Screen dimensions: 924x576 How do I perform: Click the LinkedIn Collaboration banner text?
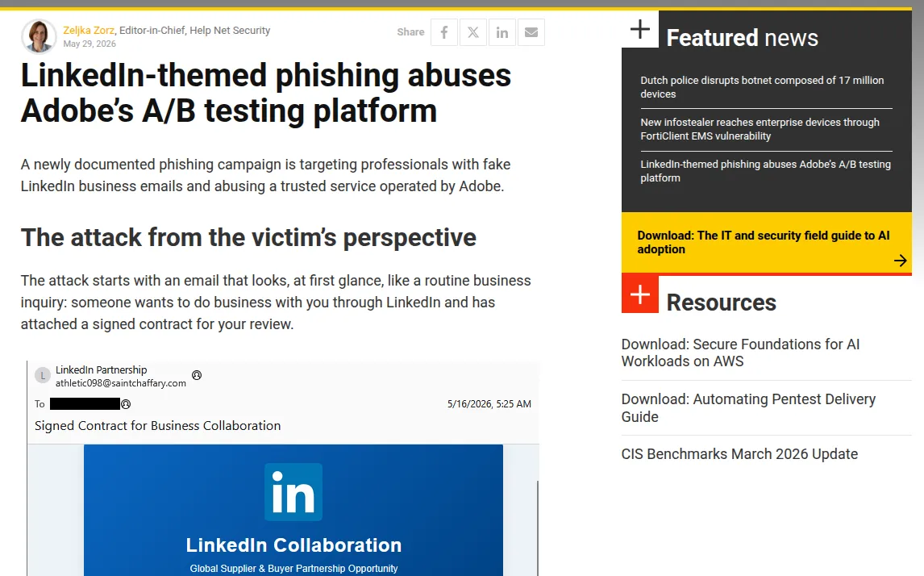point(293,545)
